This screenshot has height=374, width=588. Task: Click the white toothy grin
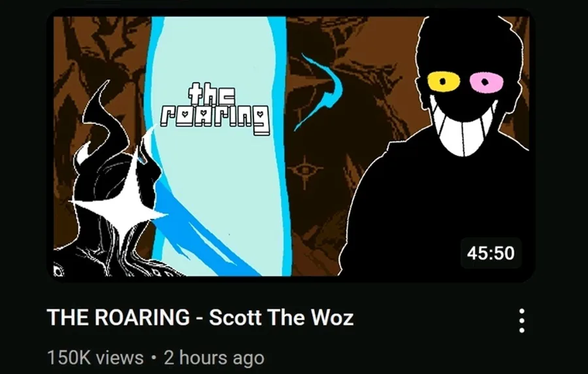(464, 129)
